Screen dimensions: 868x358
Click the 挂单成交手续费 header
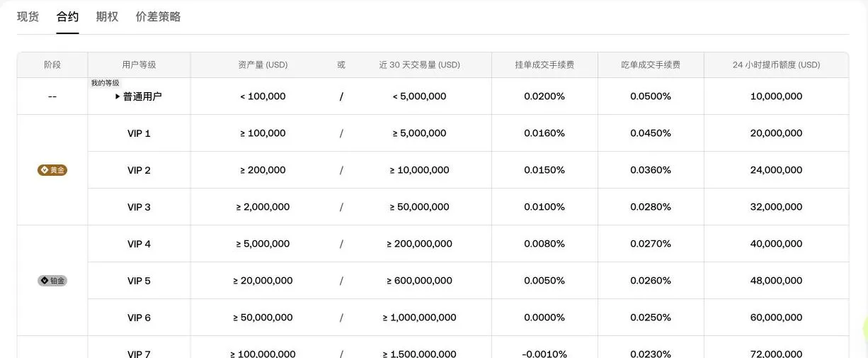coord(544,65)
